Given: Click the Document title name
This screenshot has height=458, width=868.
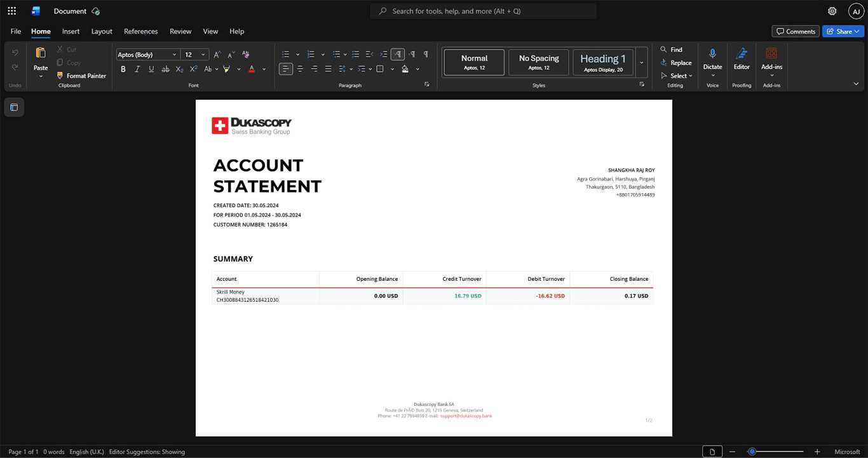Looking at the screenshot, I should click(x=70, y=11).
